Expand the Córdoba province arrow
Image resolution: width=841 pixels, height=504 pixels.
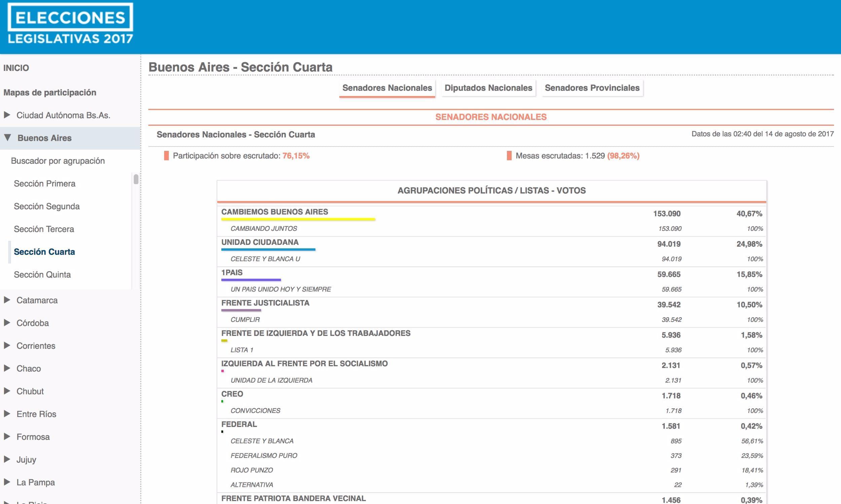coord(7,323)
